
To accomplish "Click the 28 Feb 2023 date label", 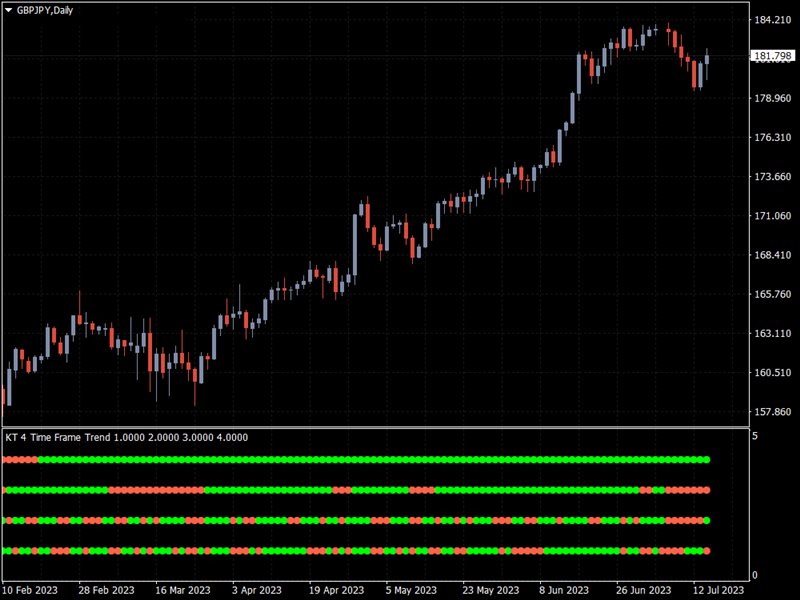I will (106, 590).
